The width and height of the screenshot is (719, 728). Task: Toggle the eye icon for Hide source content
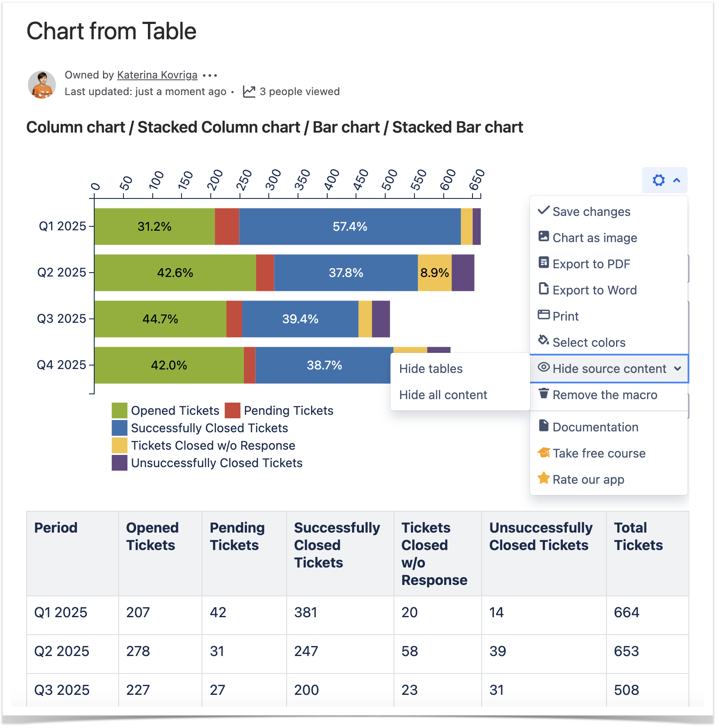[544, 368]
